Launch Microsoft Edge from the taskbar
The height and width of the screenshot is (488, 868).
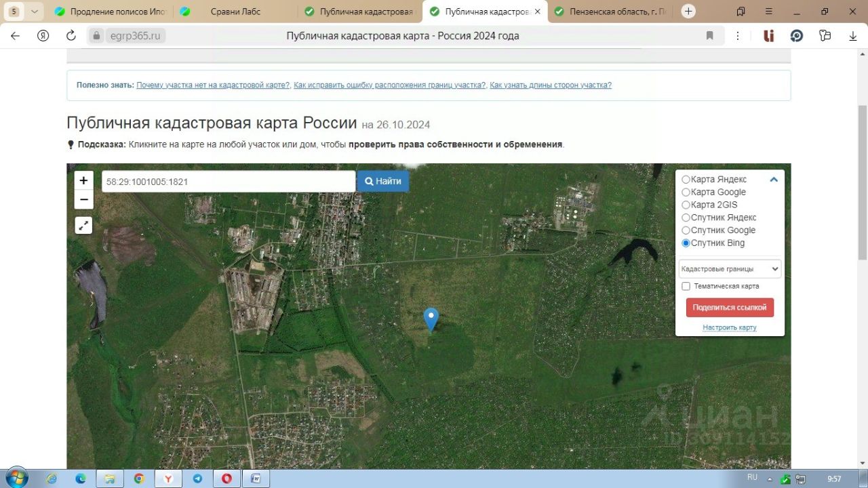[x=81, y=479]
